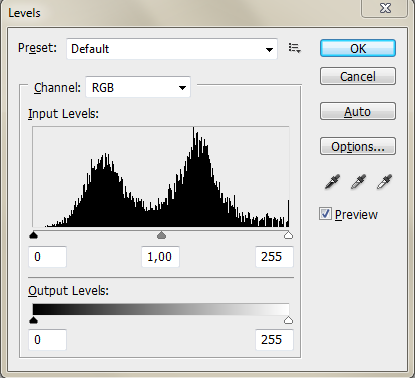This screenshot has width=415, height=378.
Task: Focus the midtone gamma 1,00 field
Action: click(161, 257)
